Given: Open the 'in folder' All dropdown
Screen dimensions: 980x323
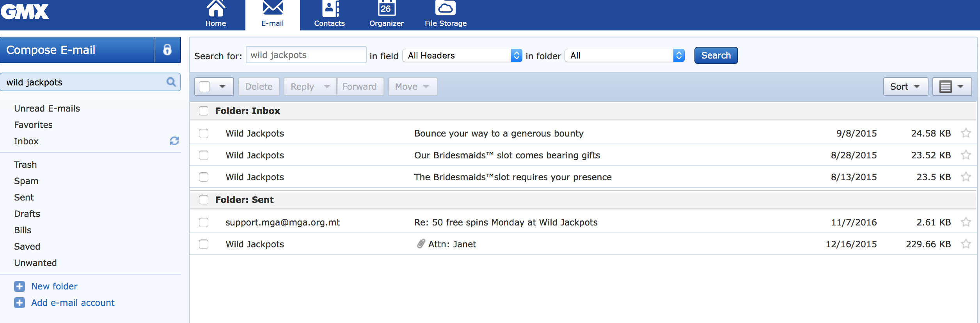Looking at the screenshot, I should click(x=625, y=55).
